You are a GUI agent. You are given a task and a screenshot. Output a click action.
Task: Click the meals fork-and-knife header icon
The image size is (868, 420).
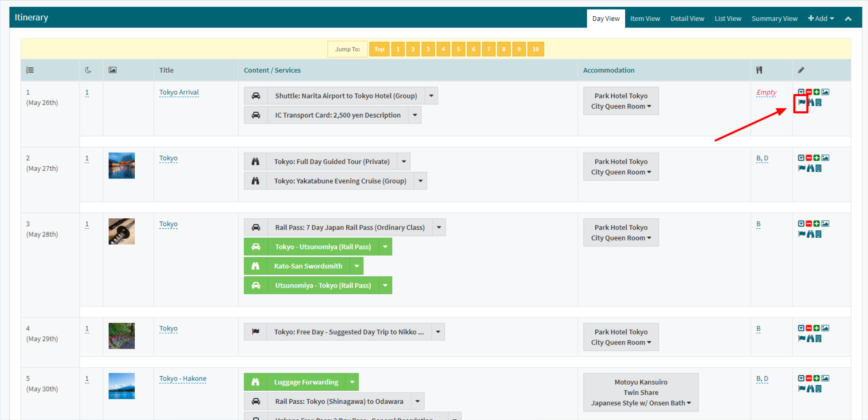tap(759, 70)
